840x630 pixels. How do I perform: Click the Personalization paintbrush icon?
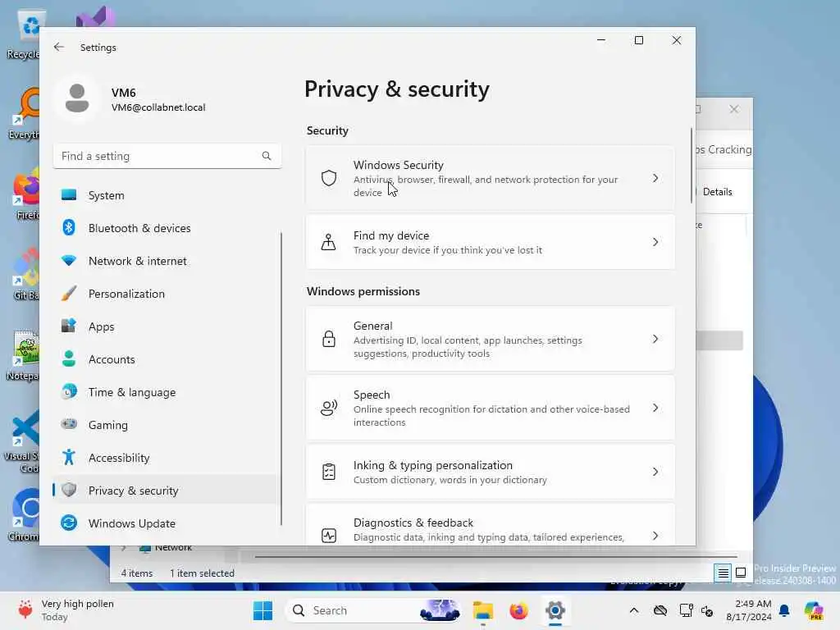(69, 294)
